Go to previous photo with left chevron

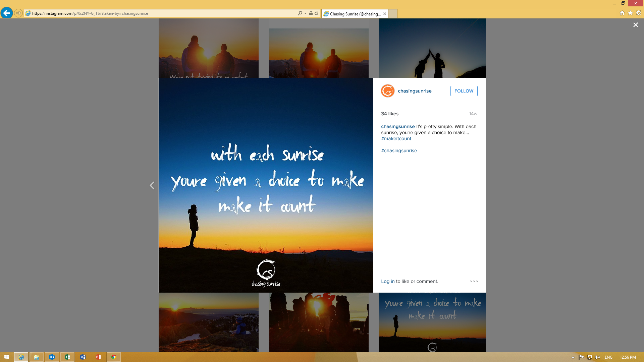pyautogui.click(x=152, y=185)
